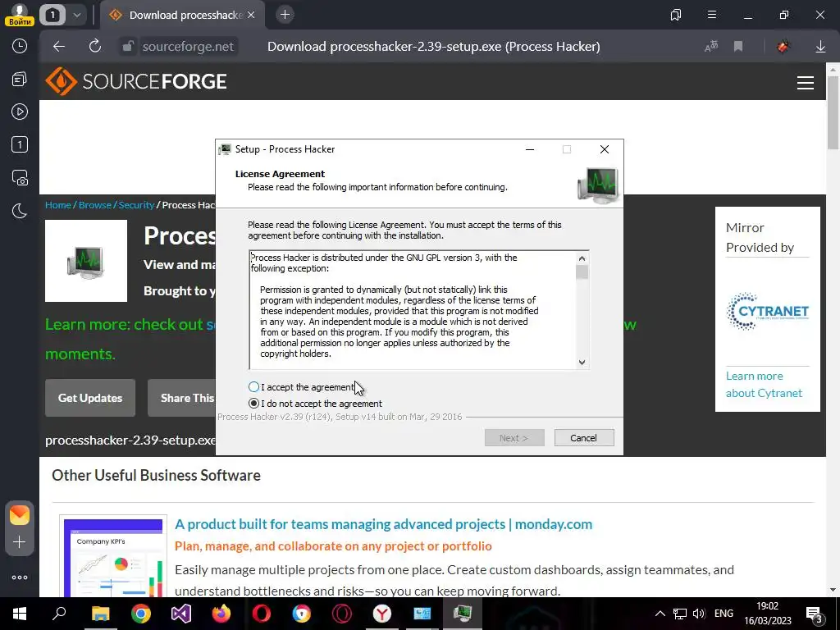The width and height of the screenshot is (840, 630).
Task: Open the page translate icon
Action: (x=711, y=47)
